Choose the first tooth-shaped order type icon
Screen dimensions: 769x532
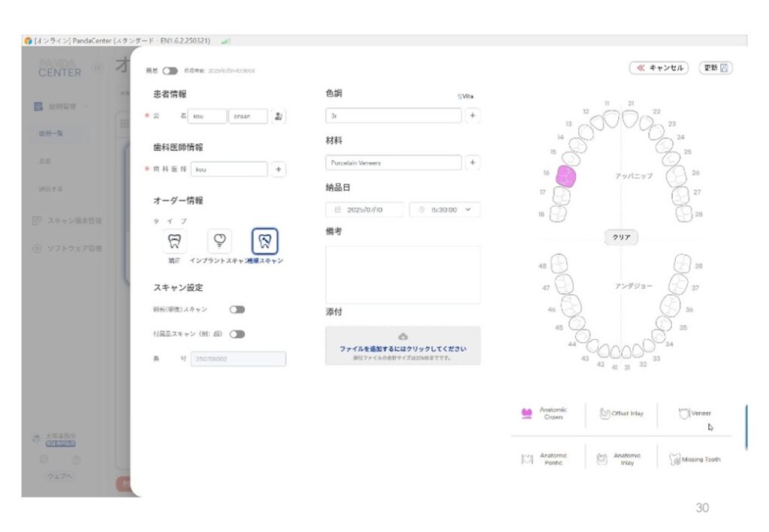174,241
